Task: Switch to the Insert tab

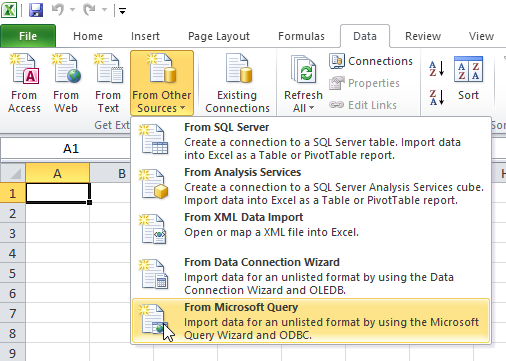Action: tap(145, 36)
